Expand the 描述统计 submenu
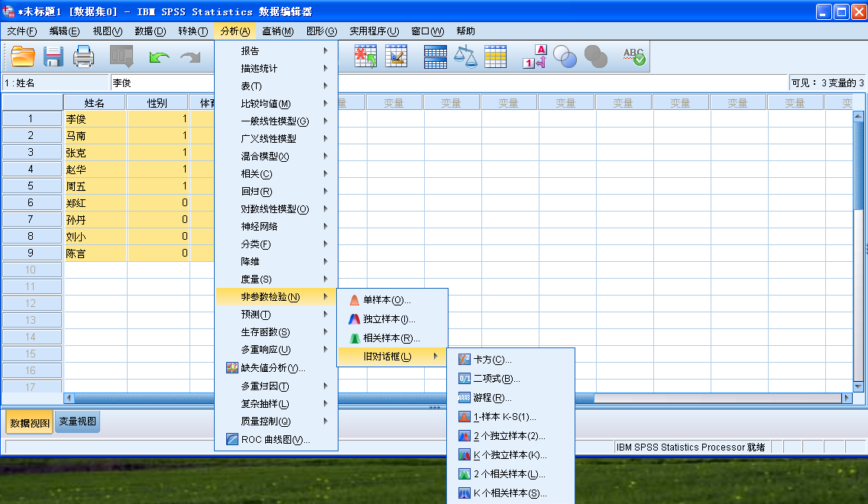Image resolution: width=868 pixels, height=504 pixels. pyautogui.click(x=277, y=69)
